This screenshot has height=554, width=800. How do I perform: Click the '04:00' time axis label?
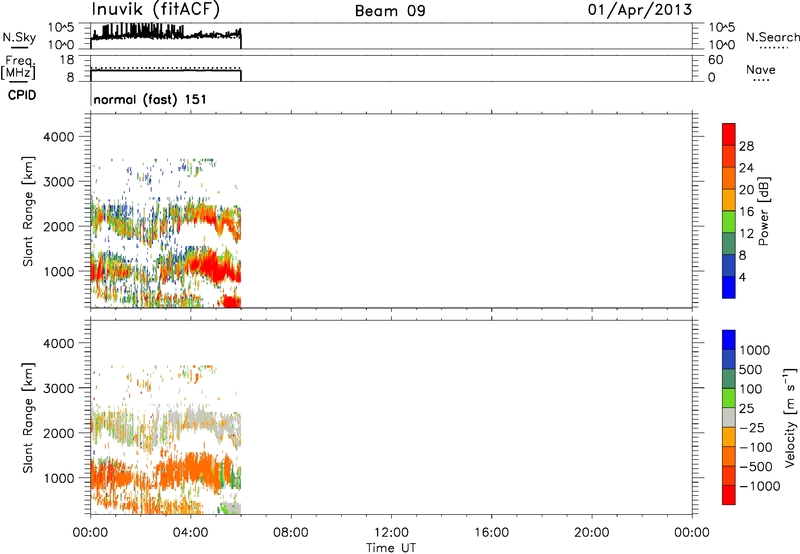191,533
